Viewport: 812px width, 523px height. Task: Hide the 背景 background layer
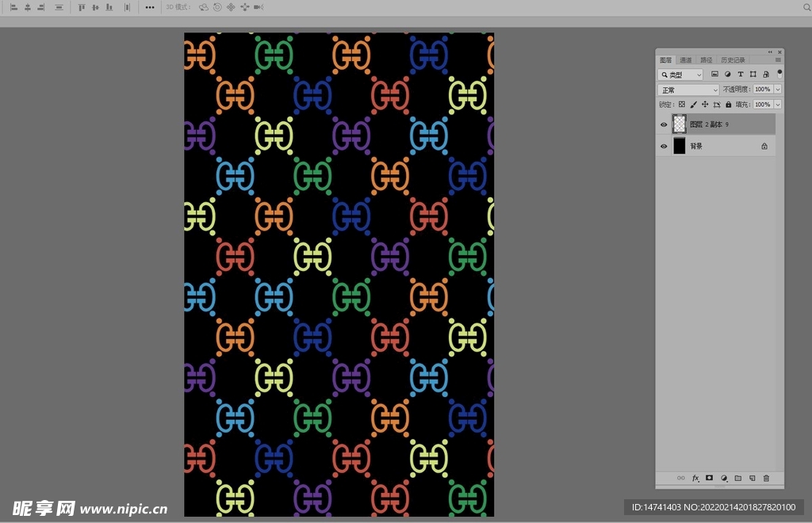point(664,147)
